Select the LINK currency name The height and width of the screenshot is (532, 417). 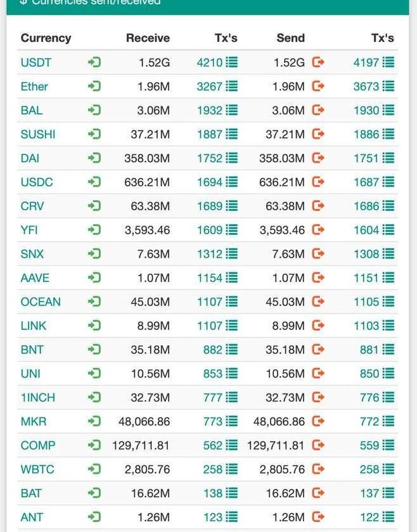(34, 326)
